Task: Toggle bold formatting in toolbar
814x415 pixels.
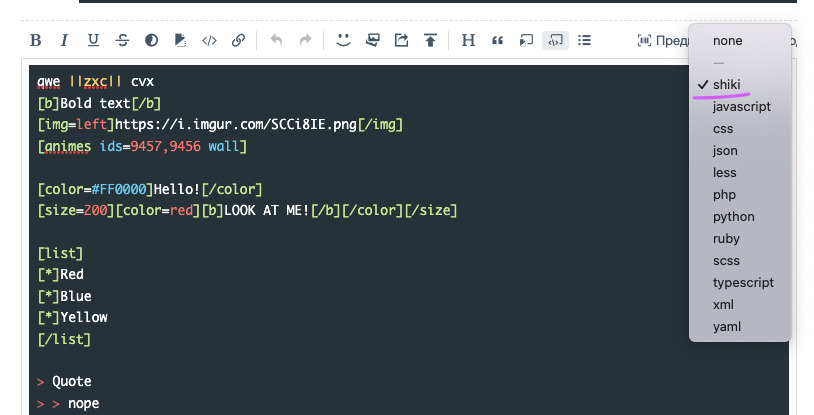Action: coord(36,41)
